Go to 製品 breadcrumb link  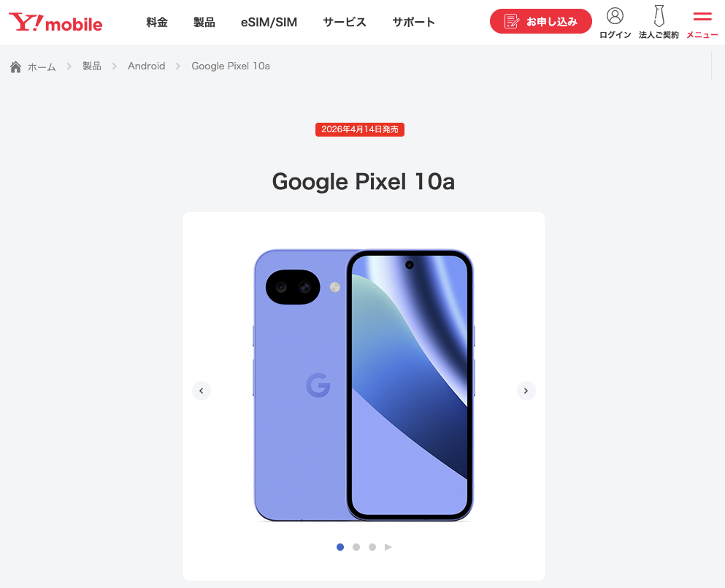(x=91, y=66)
